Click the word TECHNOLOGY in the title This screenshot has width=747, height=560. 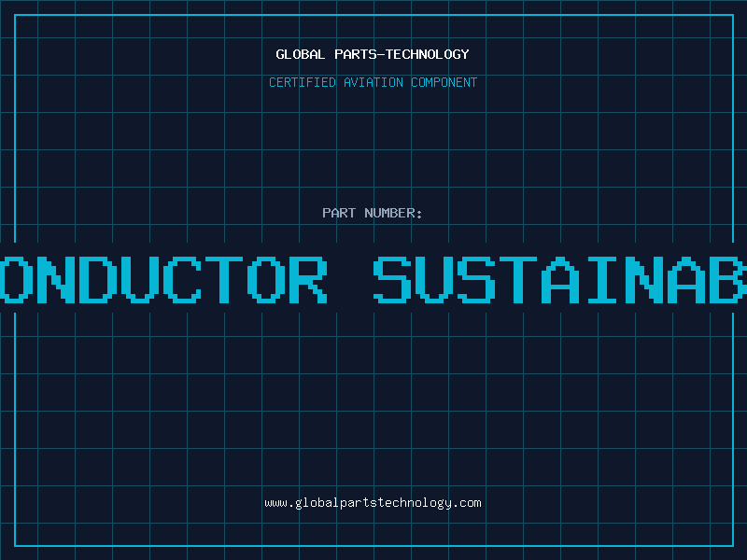(428, 54)
